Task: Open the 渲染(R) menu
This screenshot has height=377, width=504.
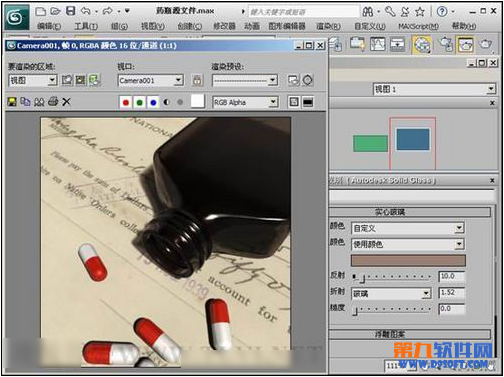Action: point(328,26)
